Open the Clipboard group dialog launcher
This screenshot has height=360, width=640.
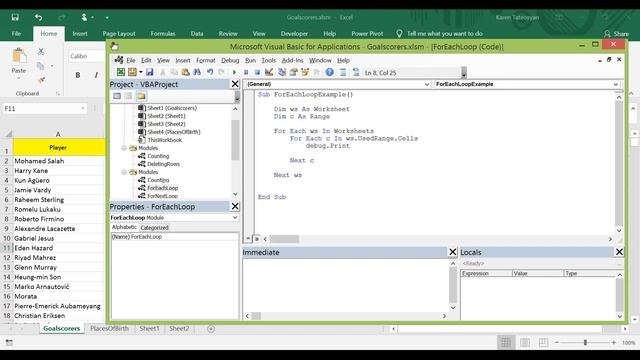(58, 93)
